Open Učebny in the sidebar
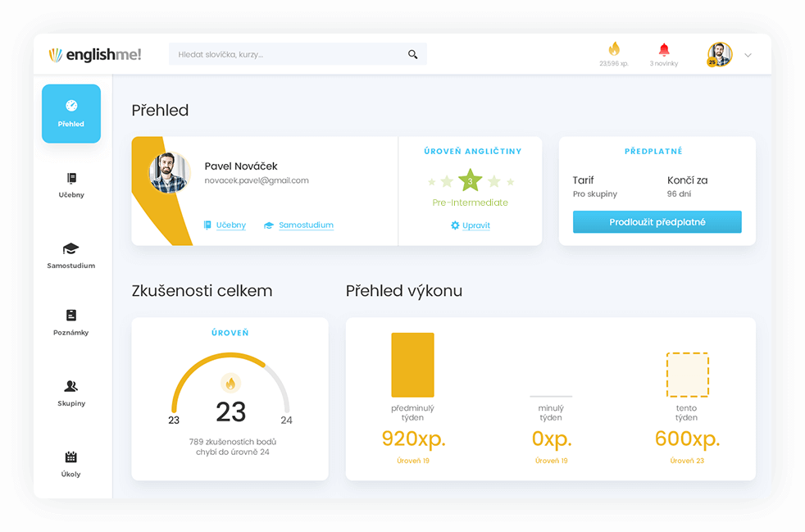Screen dimensions: 805x532 pyautogui.click(x=71, y=184)
